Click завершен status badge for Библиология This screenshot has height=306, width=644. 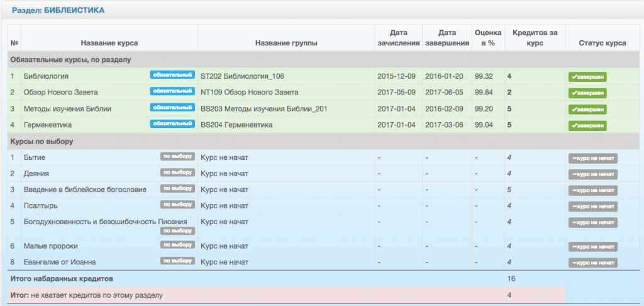pos(587,77)
